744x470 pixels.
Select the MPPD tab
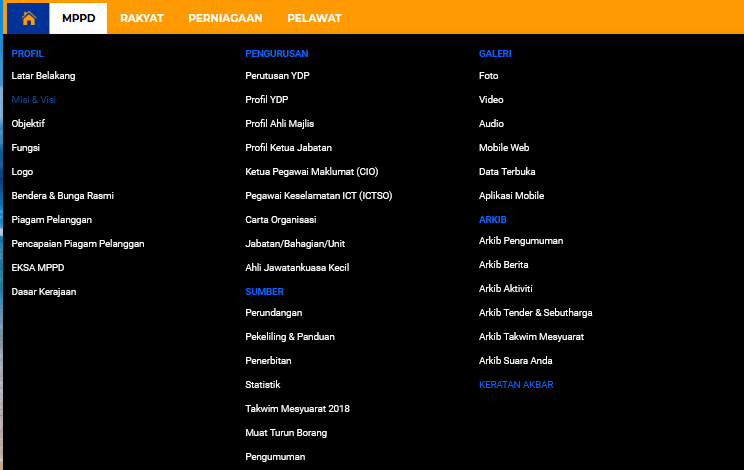click(78, 18)
